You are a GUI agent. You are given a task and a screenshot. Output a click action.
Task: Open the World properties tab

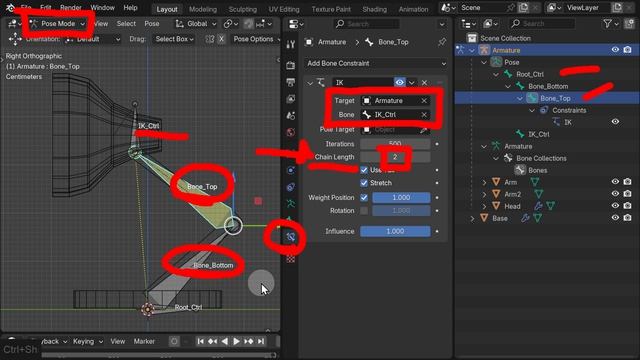click(291, 132)
